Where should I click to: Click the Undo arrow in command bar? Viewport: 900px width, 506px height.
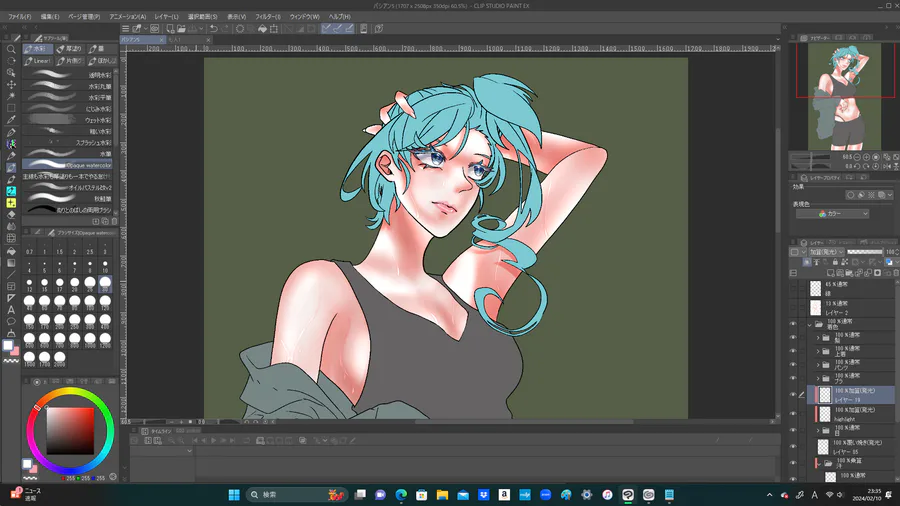[214, 29]
